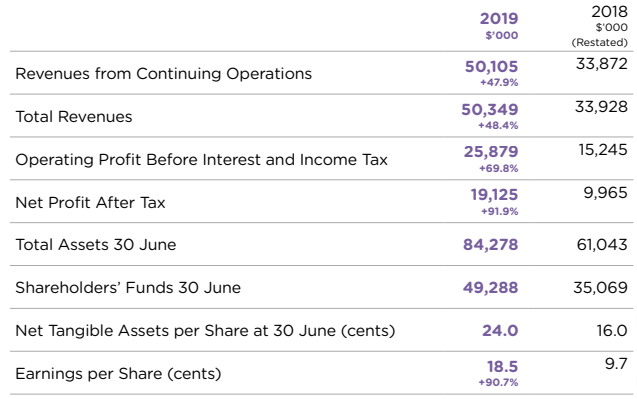Select Operating Profit Before Interest label
Screen dimensions: 637x399
(202, 160)
